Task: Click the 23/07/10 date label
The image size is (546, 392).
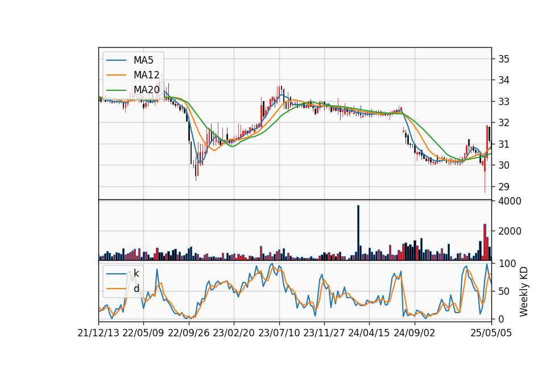Action: coord(279,333)
